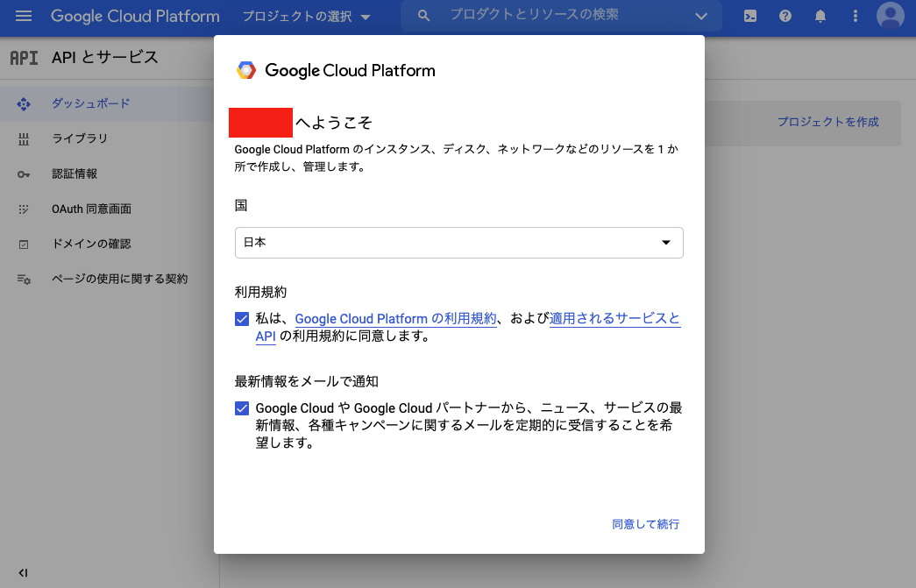Click the 認証情報 key icon
Image resolution: width=916 pixels, height=588 pixels.
[x=24, y=174]
